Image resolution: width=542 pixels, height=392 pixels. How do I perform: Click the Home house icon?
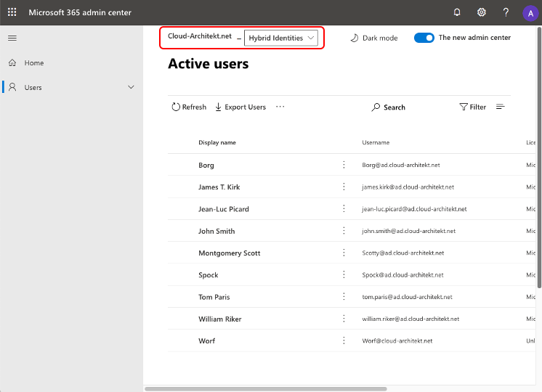point(12,62)
